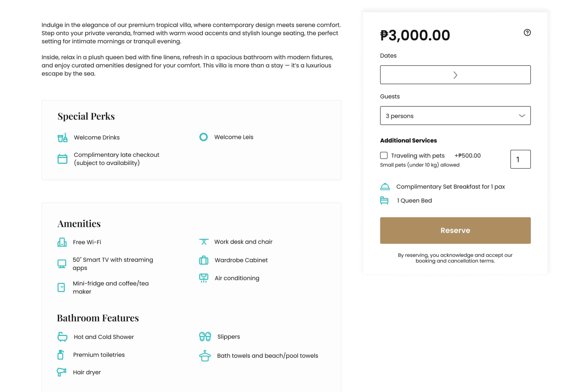This screenshot has height=392, width=588.
Task: Open the Dates range picker field
Action: point(455,75)
